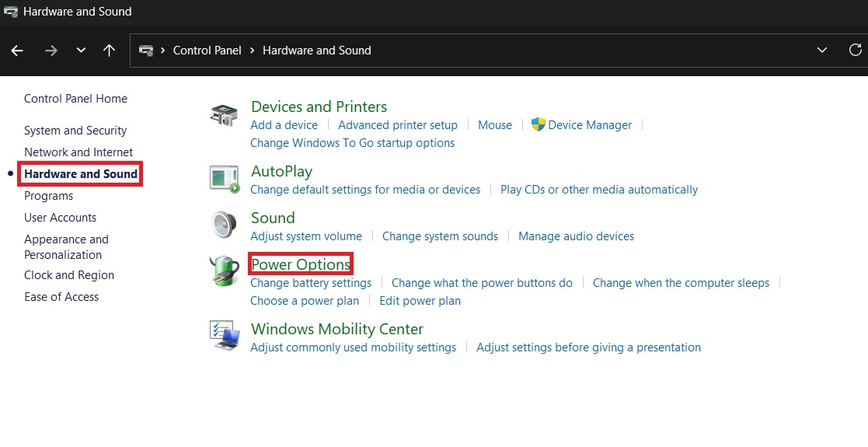Screen dimensions: 868x447
Task: Expand the address bar history dropdown
Action: tap(822, 51)
